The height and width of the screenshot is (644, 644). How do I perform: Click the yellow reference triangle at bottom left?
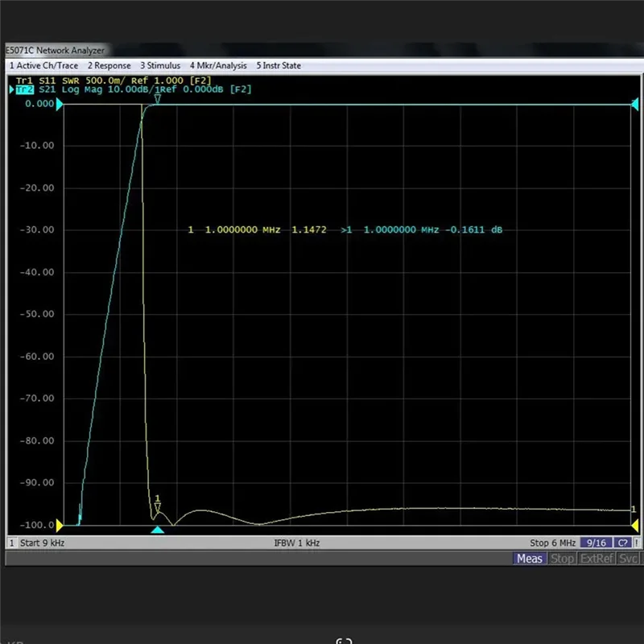60,525
